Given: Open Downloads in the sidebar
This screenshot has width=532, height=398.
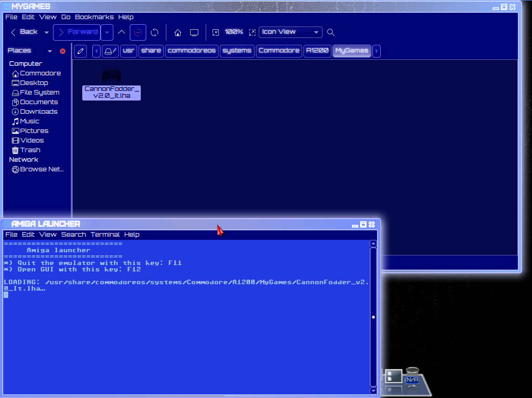Looking at the screenshot, I should [x=35, y=111].
